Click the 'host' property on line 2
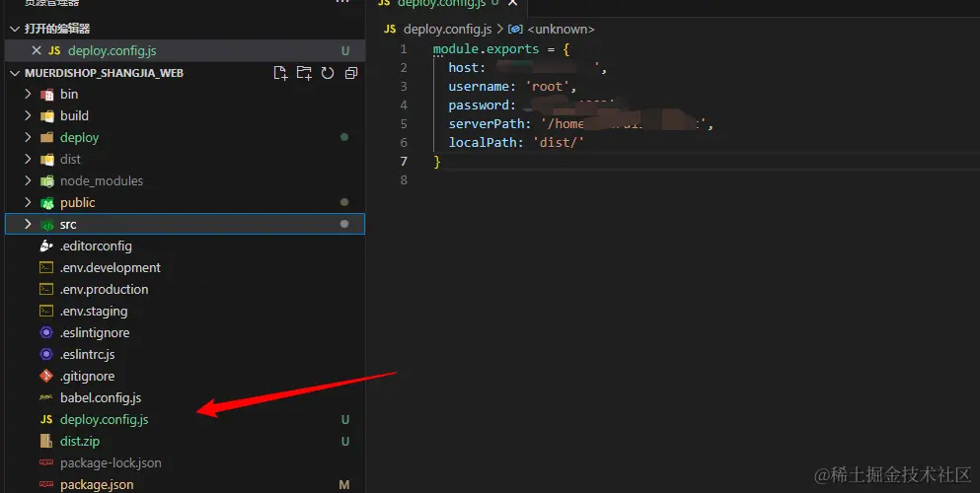Screen dimensions: 980x493 pyautogui.click(x=463, y=68)
